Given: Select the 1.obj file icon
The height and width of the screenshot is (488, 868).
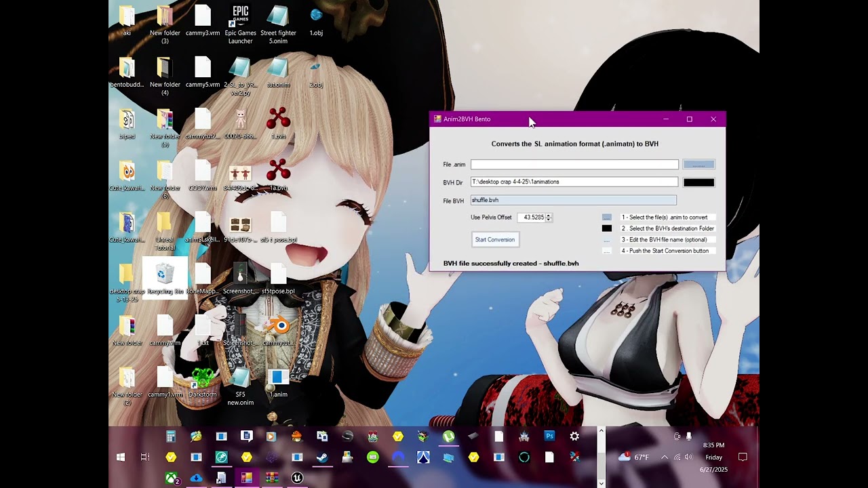Looking at the screenshot, I should [316, 21].
